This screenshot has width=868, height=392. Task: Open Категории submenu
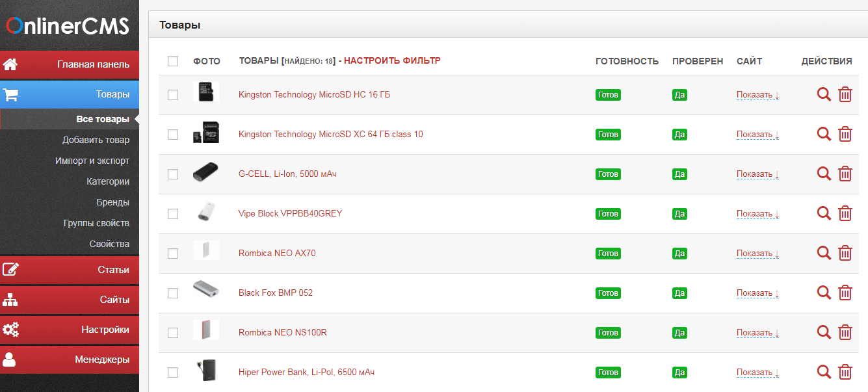click(x=108, y=181)
